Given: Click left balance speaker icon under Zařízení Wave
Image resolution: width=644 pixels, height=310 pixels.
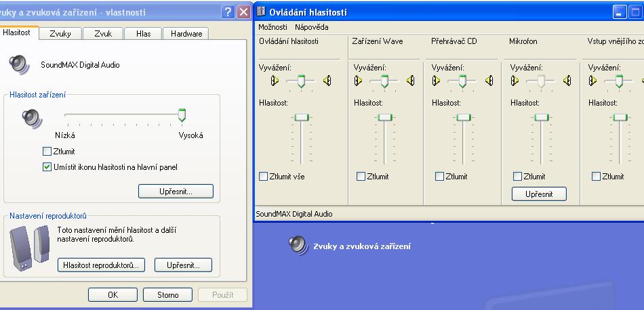Looking at the screenshot, I should [358, 81].
